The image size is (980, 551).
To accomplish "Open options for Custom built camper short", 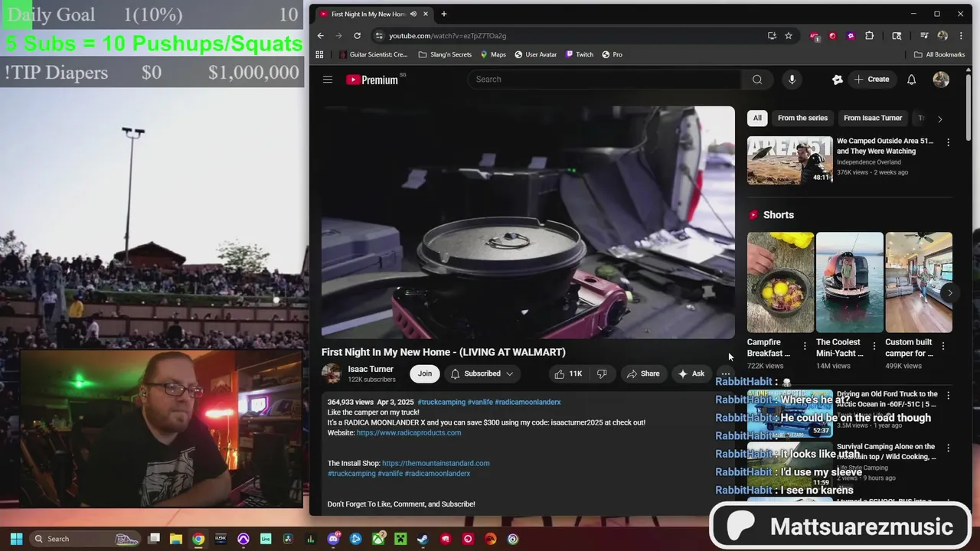I will (x=943, y=347).
